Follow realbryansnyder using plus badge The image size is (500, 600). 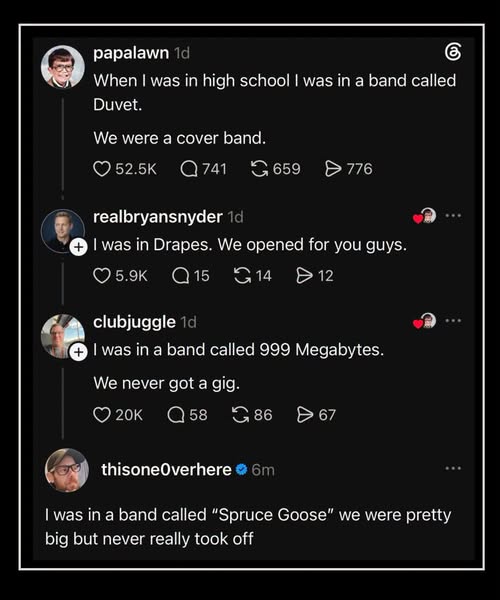pos(78,247)
